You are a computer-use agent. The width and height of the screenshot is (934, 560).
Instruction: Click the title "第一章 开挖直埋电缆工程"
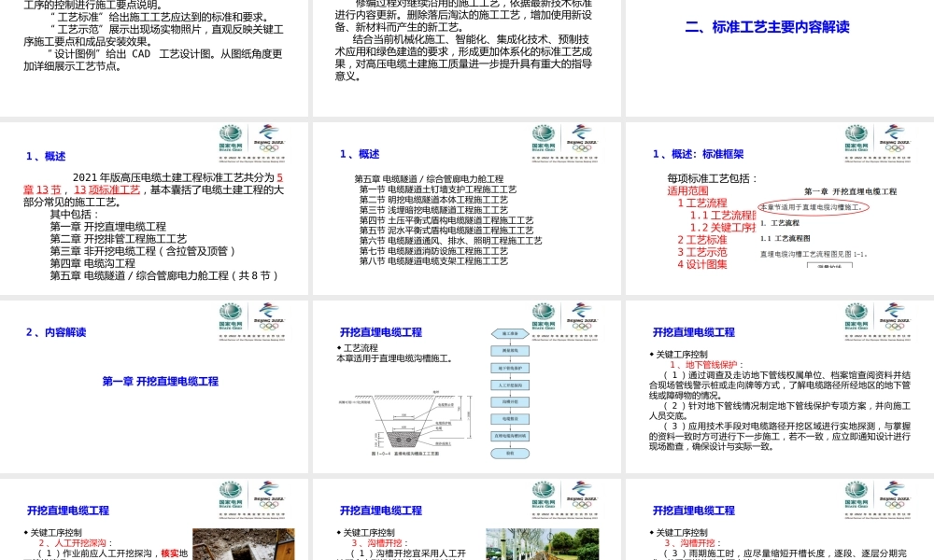click(159, 379)
